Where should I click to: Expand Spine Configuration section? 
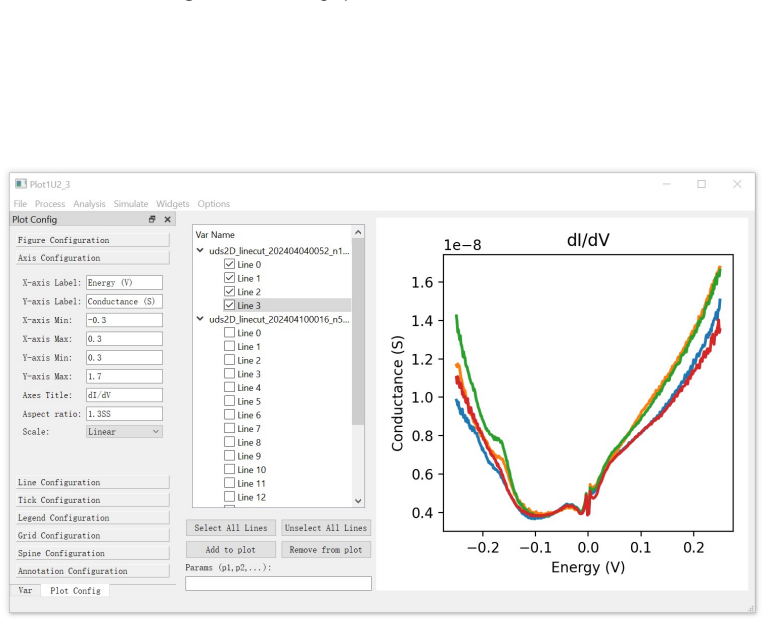92,553
